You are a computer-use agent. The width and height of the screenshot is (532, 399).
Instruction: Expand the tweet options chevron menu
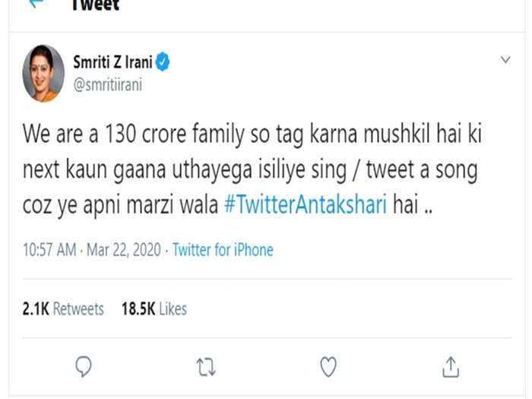click(505, 60)
